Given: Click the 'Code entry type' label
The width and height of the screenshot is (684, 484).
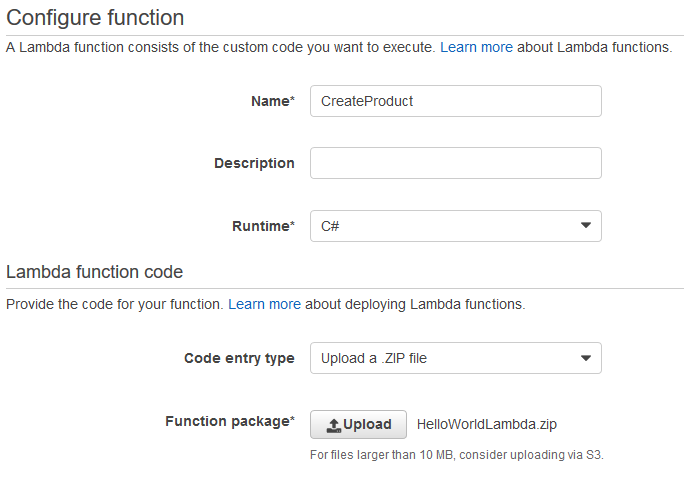Looking at the screenshot, I should pos(239,358).
